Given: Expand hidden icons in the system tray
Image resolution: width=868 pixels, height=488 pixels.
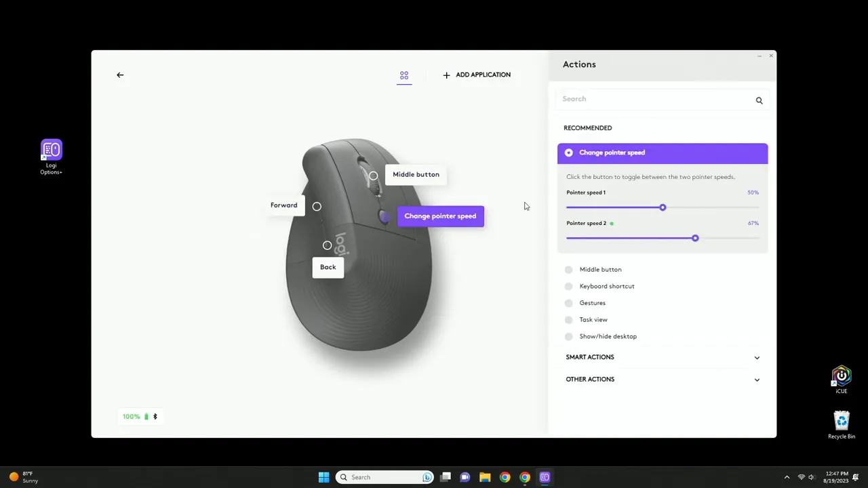Looking at the screenshot, I should [787, 476].
